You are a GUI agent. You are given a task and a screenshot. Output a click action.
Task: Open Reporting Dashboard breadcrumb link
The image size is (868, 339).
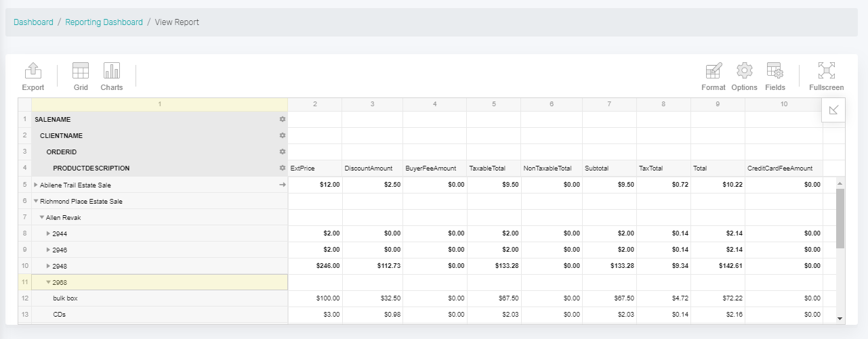coord(104,22)
